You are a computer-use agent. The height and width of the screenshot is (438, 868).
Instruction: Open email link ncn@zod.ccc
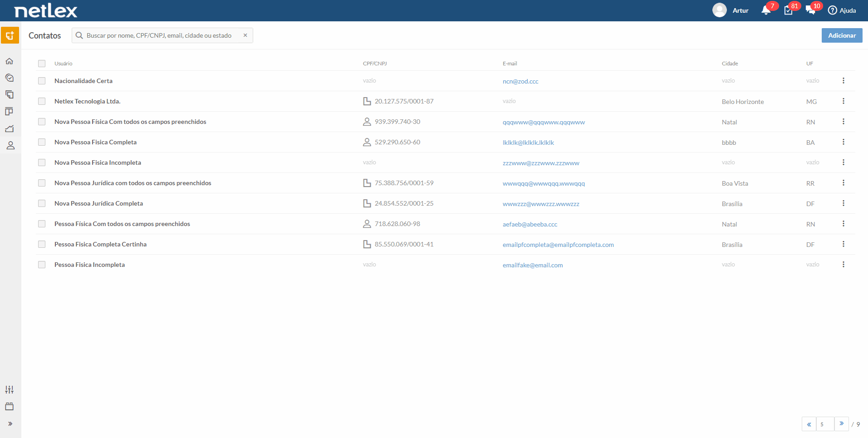coord(520,81)
